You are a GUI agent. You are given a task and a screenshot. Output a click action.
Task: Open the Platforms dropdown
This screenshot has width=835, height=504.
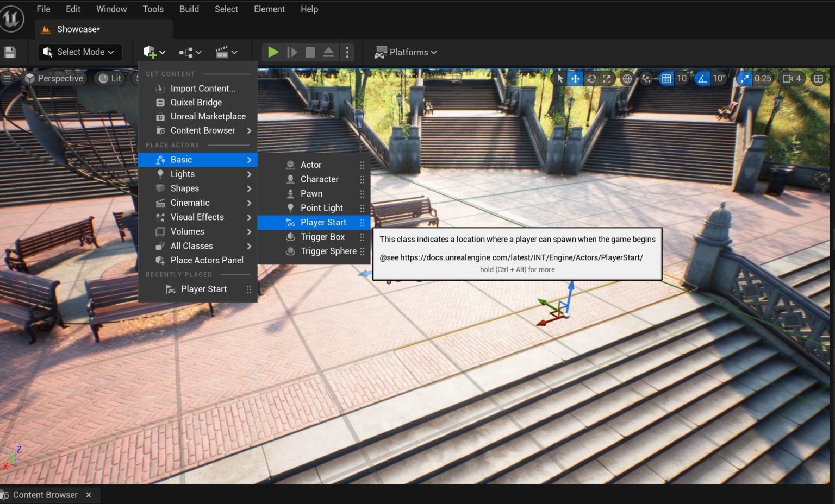(x=406, y=52)
